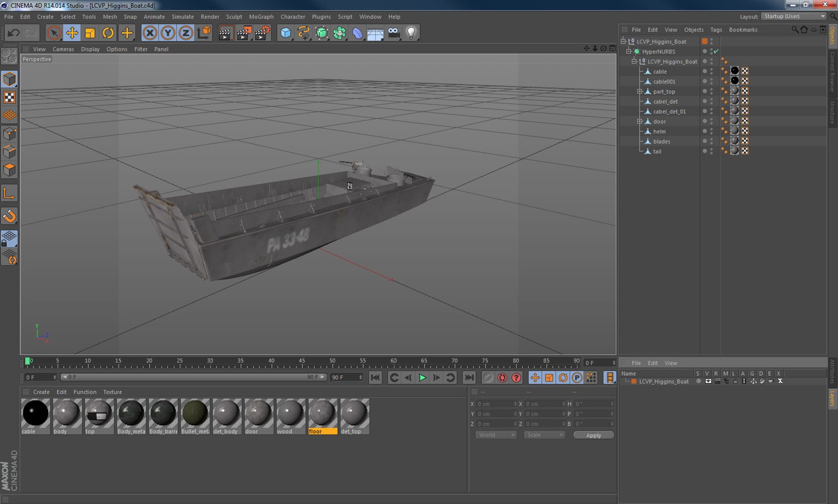Image resolution: width=838 pixels, height=504 pixels.
Task: Open the Content Browser side tab
Action: coord(832,71)
